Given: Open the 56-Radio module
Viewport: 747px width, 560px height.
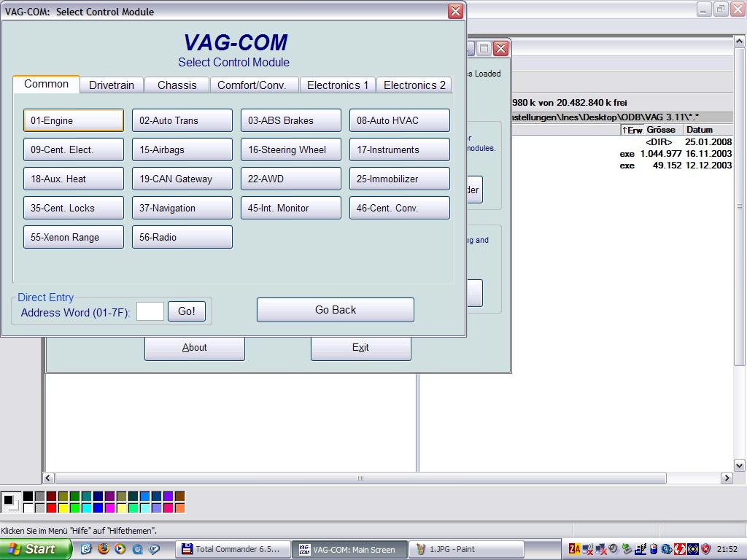Looking at the screenshot, I should tap(182, 237).
